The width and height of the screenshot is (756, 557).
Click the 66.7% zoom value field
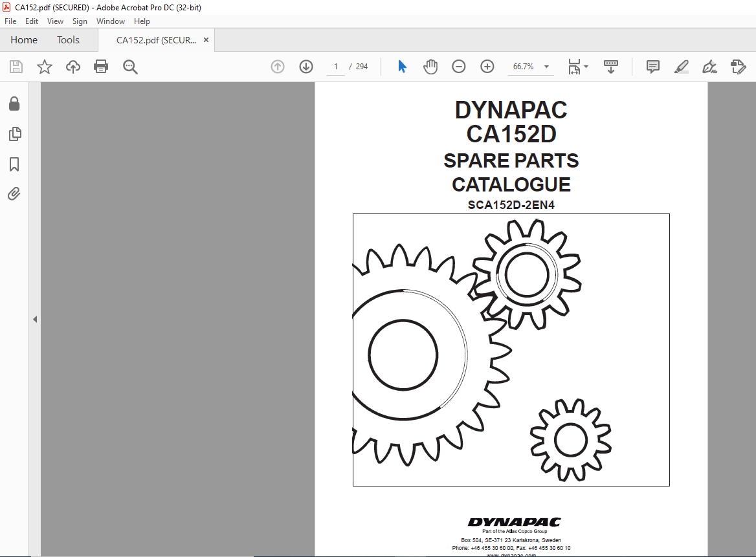point(524,67)
